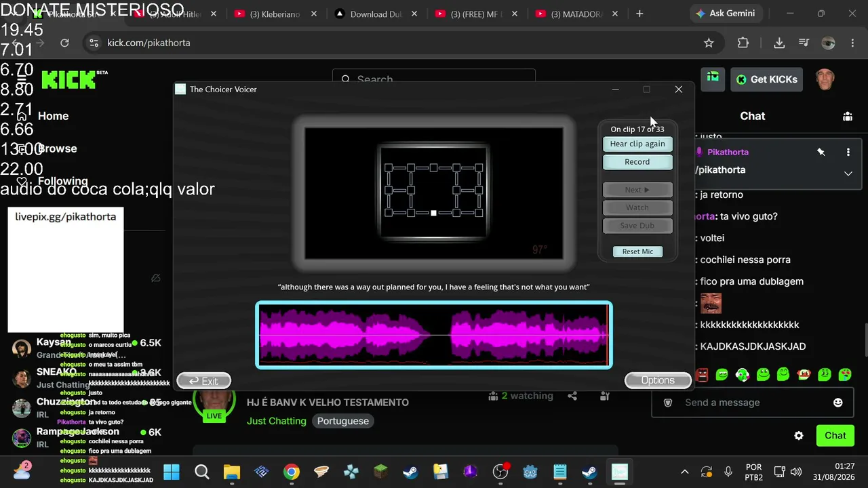Open the Windows Start menu
Image resolution: width=868 pixels, height=488 pixels.
[x=172, y=472]
